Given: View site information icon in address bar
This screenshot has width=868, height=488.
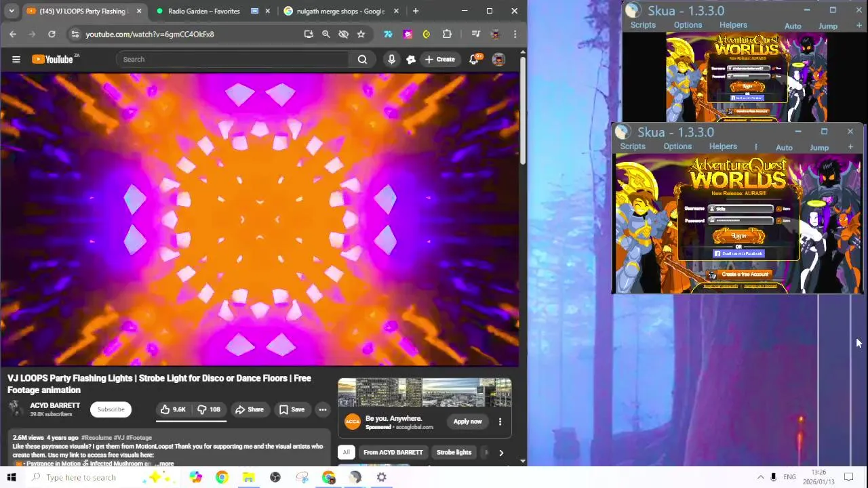Looking at the screenshot, I should click(x=75, y=34).
